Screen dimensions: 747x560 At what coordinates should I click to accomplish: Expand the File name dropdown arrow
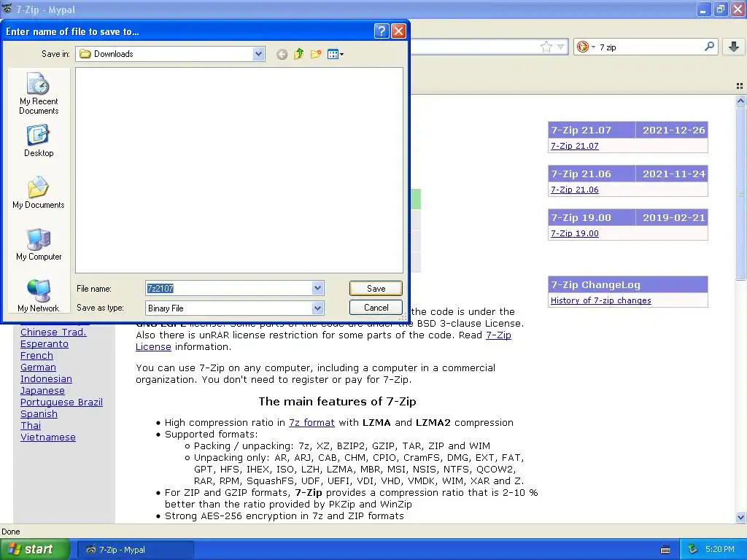coord(318,288)
